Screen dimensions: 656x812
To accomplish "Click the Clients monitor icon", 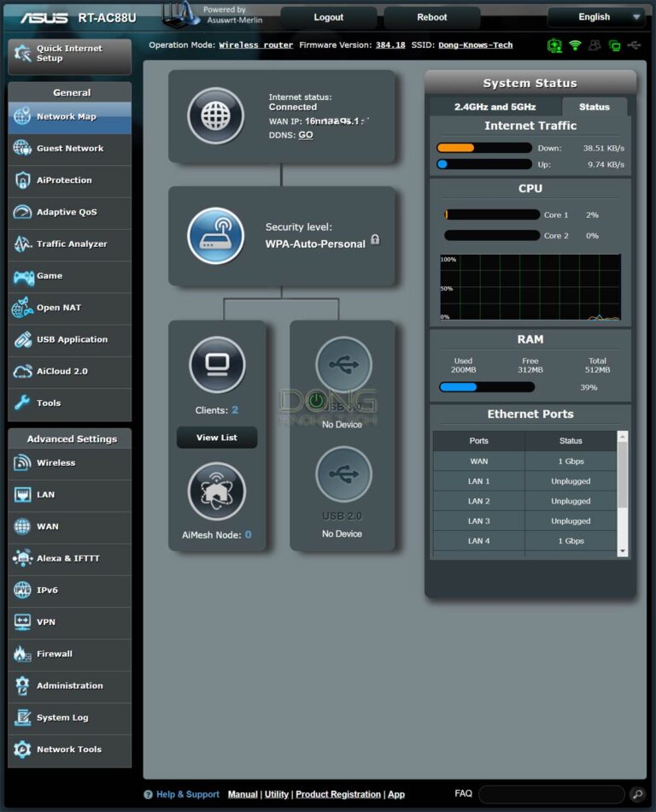I will coord(217,365).
